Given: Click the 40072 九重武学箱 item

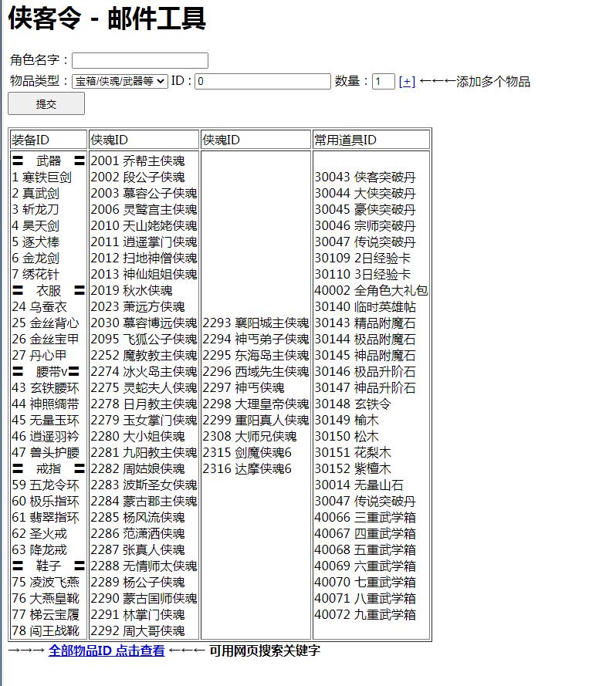Looking at the screenshot, I should pyautogui.click(x=364, y=614).
